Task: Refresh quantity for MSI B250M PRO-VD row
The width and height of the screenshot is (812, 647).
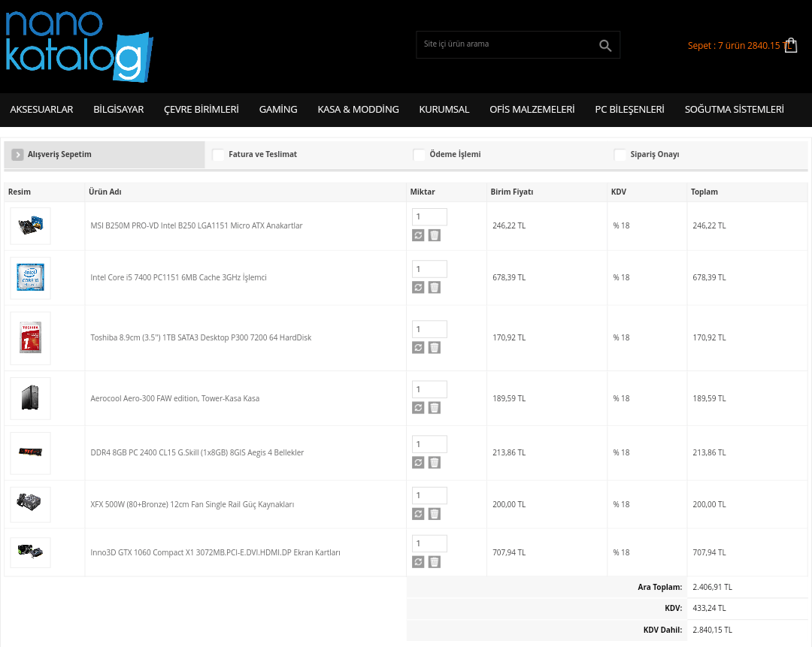Action: coord(418,235)
